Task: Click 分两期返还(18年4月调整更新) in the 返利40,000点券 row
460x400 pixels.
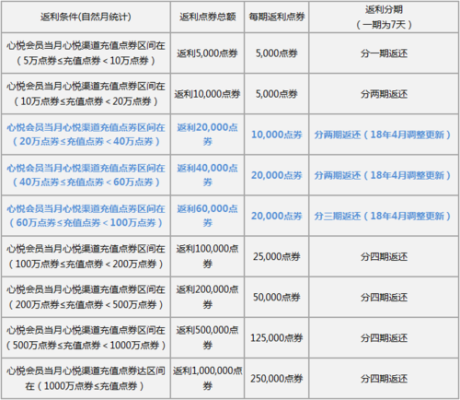Action: click(383, 175)
